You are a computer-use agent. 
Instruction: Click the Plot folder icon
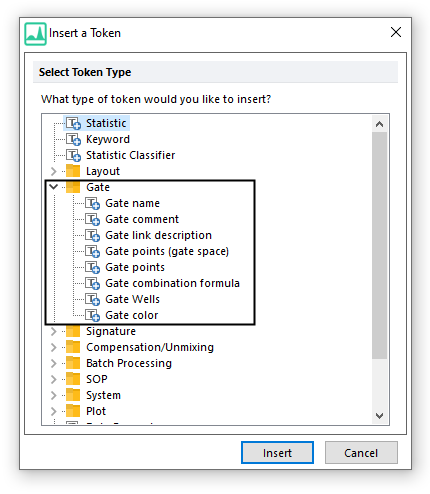73,411
